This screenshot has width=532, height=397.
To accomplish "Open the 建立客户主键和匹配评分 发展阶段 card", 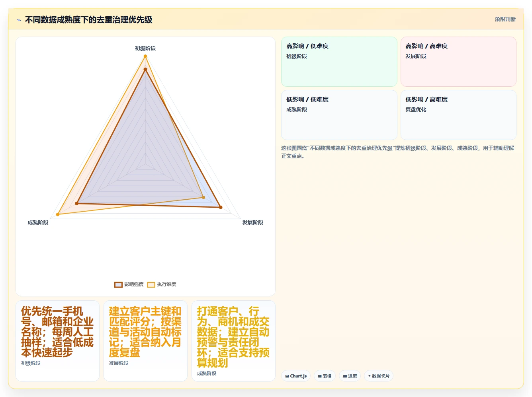I will [x=145, y=341].
